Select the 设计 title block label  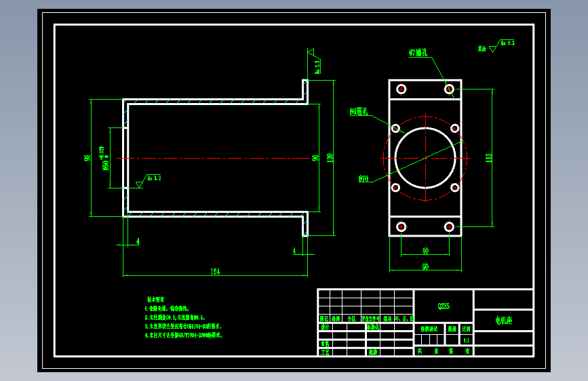(325, 327)
